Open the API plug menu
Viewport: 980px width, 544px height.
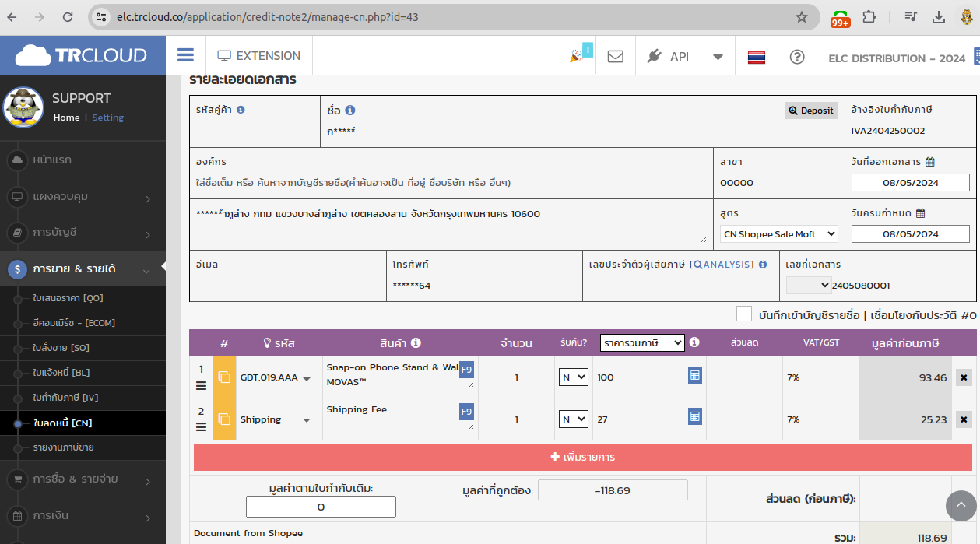click(668, 56)
